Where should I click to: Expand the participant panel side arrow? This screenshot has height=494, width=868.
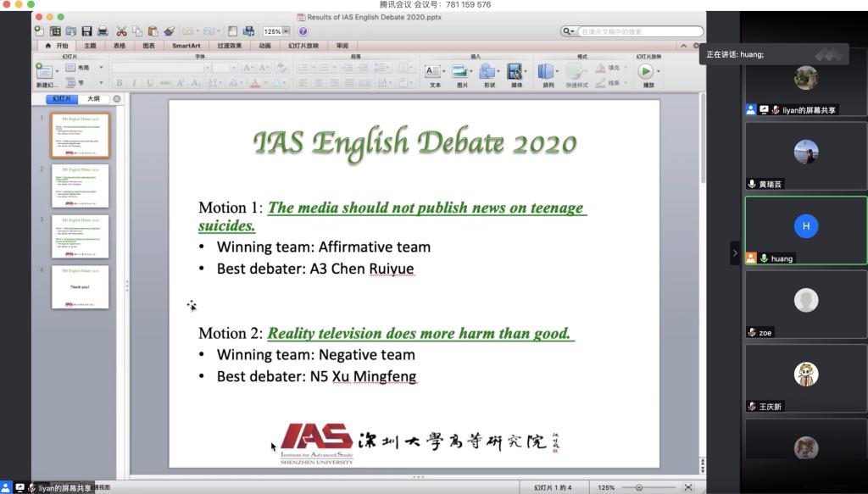point(735,253)
